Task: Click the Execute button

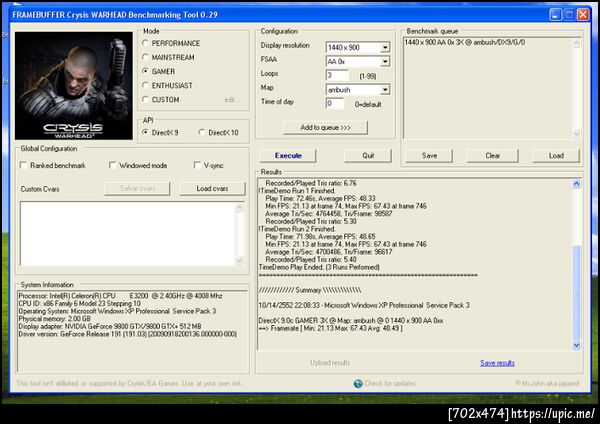Action: coord(288,156)
